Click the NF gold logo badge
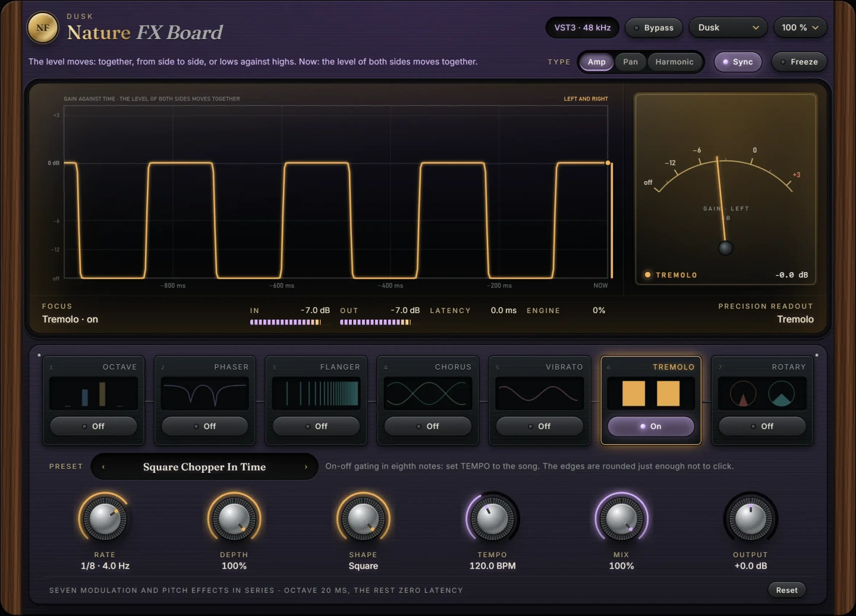The image size is (856, 616). coord(43,28)
